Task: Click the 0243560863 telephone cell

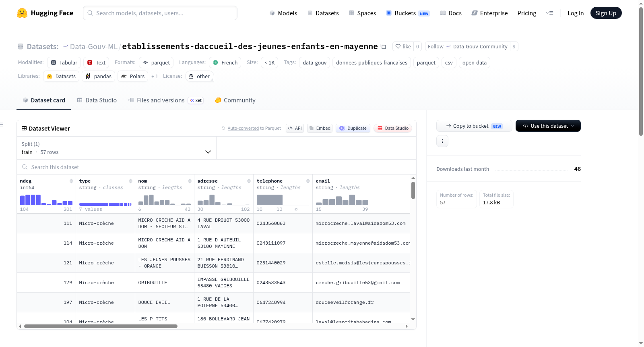Action: (283, 223)
